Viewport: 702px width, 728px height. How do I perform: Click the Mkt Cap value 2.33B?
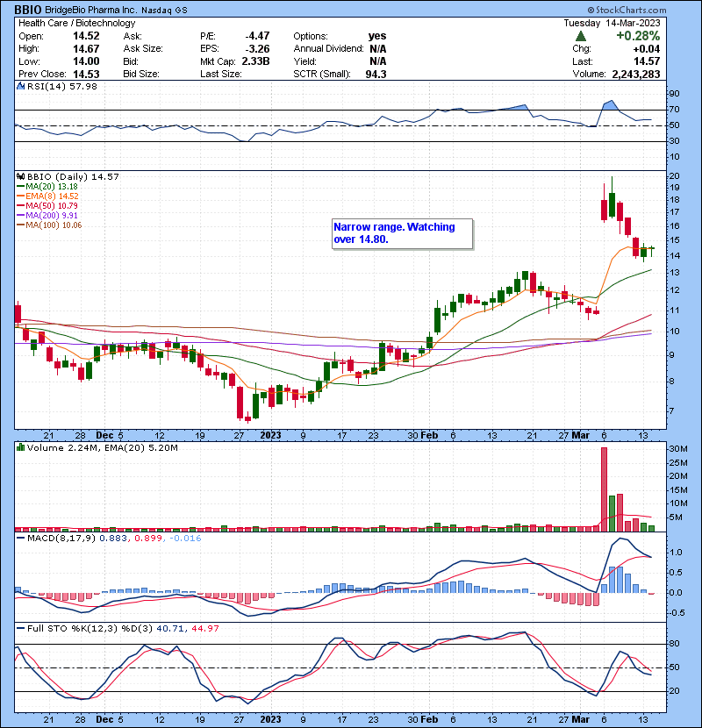[x=255, y=61]
